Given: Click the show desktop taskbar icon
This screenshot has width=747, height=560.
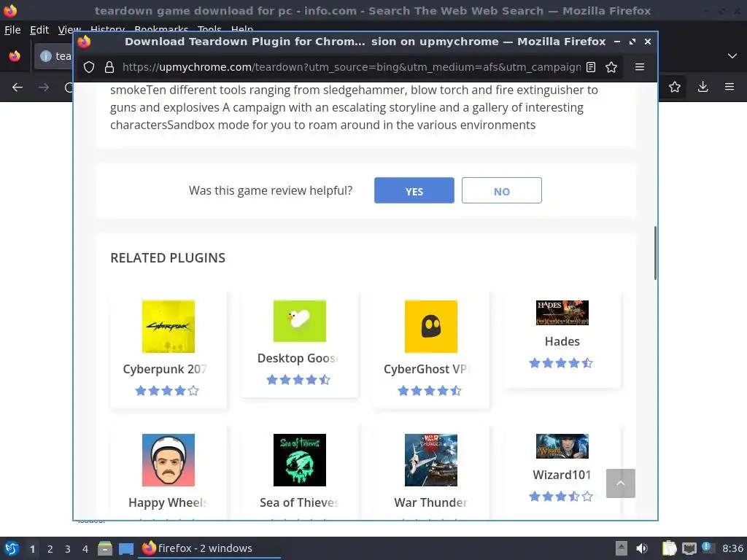Looking at the screenshot, I should tap(125, 548).
